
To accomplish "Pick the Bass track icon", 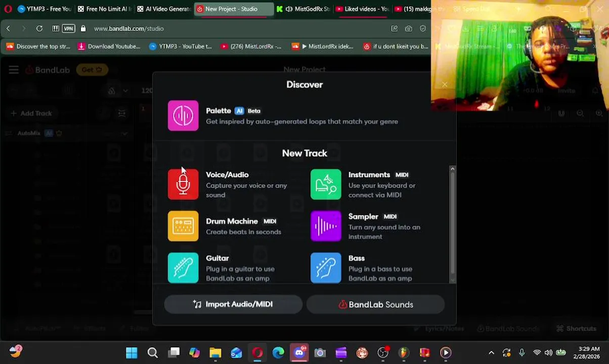I will coord(326,268).
